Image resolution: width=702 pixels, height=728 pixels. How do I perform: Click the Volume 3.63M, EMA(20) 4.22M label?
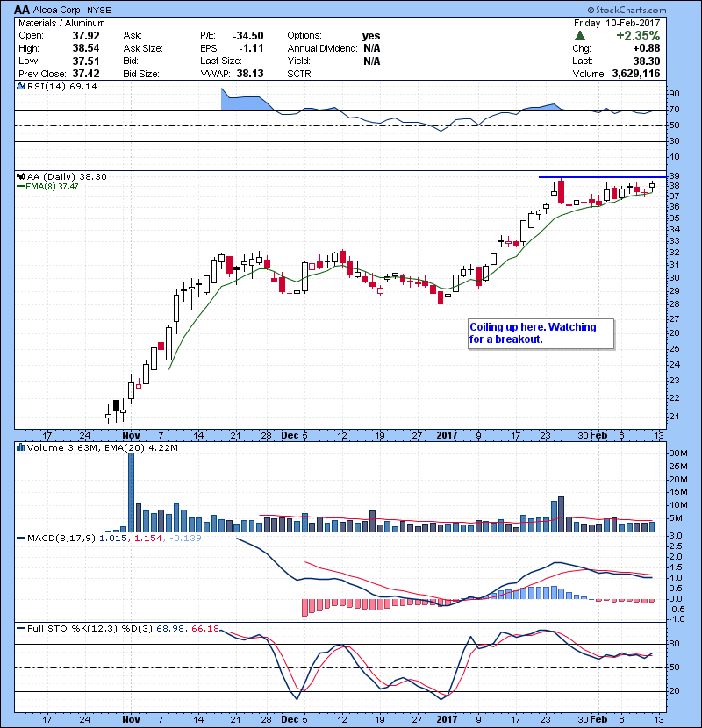(102, 448)
